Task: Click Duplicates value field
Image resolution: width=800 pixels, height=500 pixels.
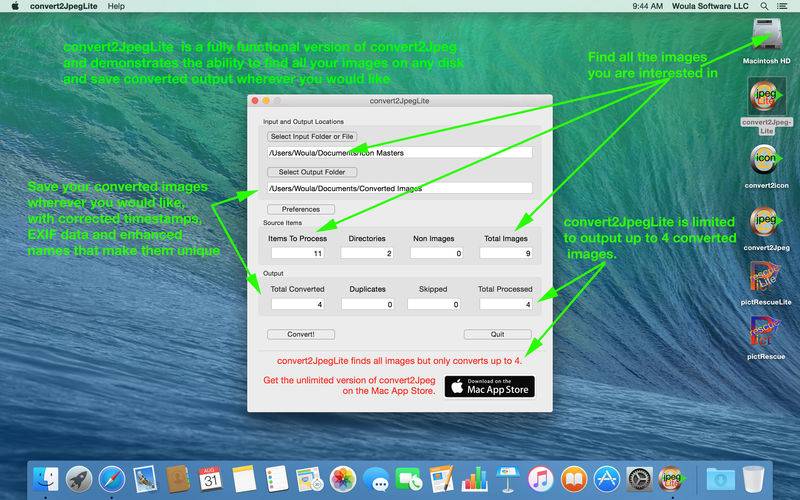Action: click(x=367, y=304)
